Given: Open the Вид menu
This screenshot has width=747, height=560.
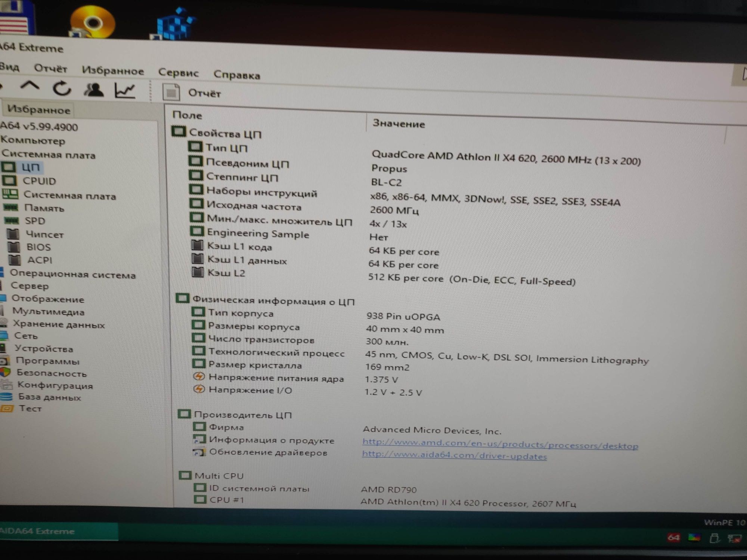Looking at the screenshot, I should [9, 67].
